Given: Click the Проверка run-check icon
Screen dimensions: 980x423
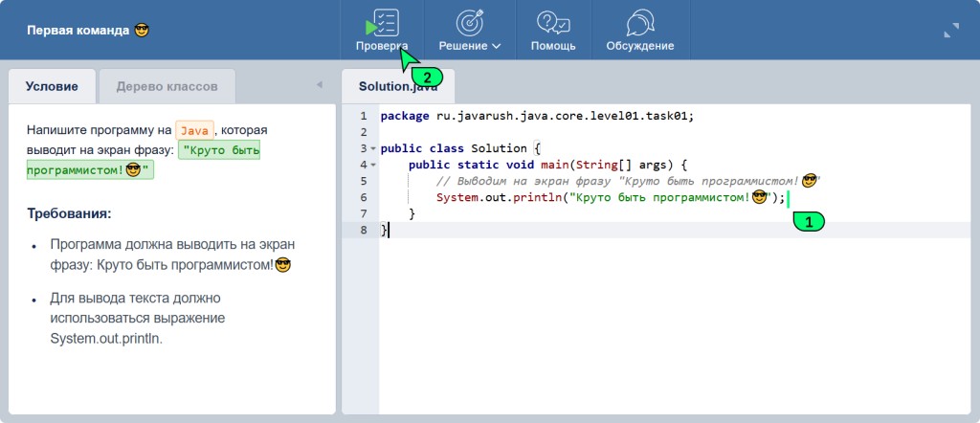Looking at the screenshot, I should click(382, 23).
